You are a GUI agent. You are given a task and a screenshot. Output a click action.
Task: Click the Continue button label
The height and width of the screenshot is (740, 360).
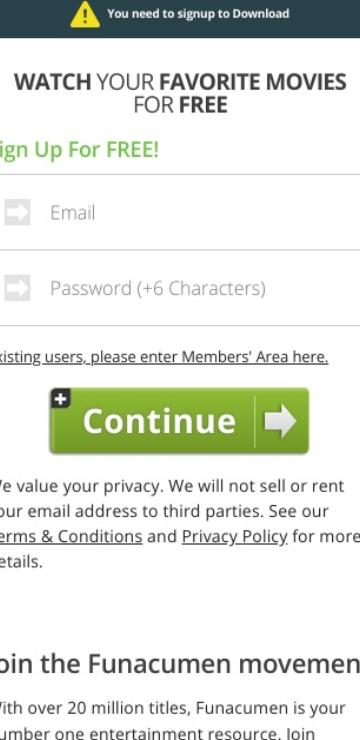pyautogui.click(x=159, y=421)
